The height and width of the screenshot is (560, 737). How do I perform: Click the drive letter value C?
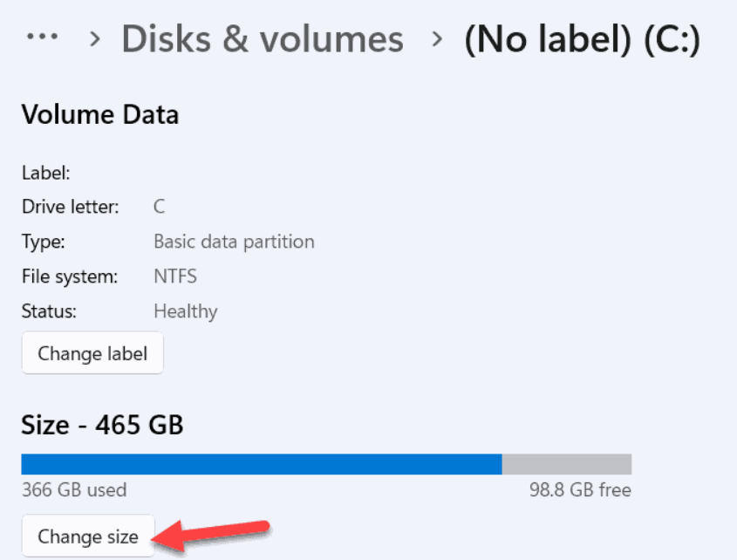[158, 207]
